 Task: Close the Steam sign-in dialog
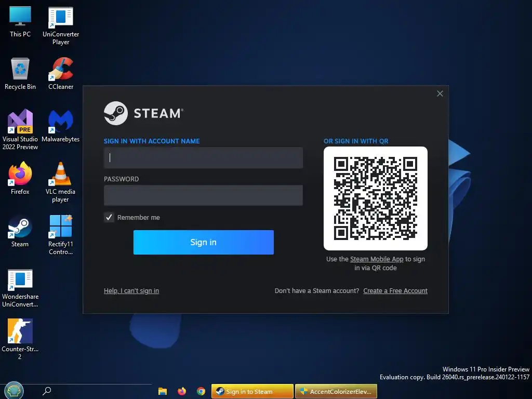click(440, 94)
